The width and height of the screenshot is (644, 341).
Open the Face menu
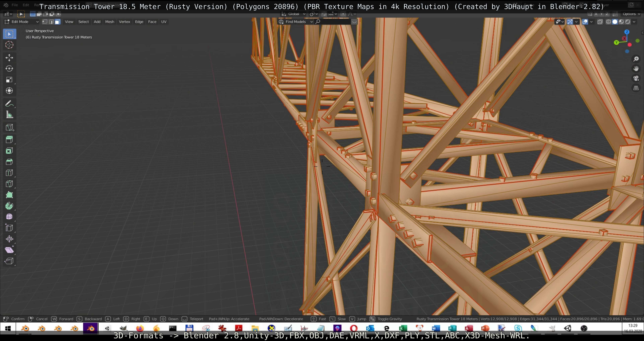152,22
